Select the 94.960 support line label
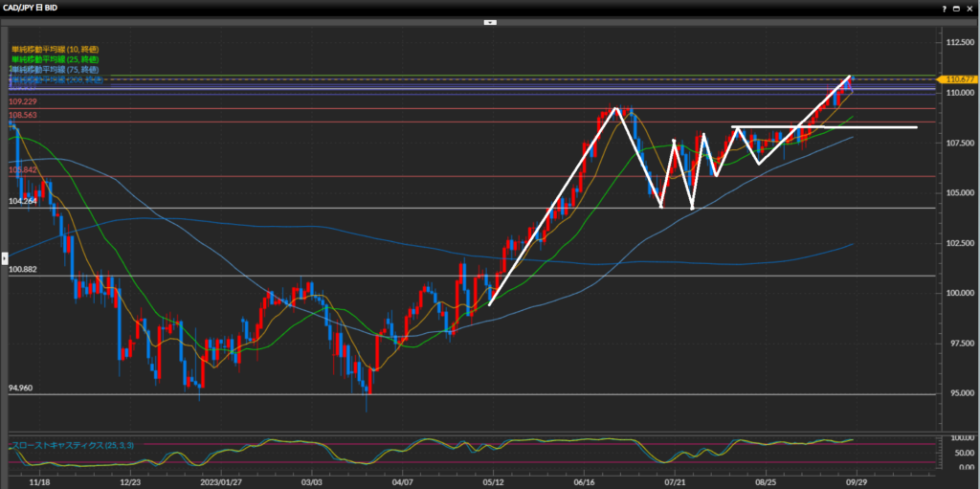Image resolution: width=980 pixels, height=489 pixels. (x=23, y=389)
